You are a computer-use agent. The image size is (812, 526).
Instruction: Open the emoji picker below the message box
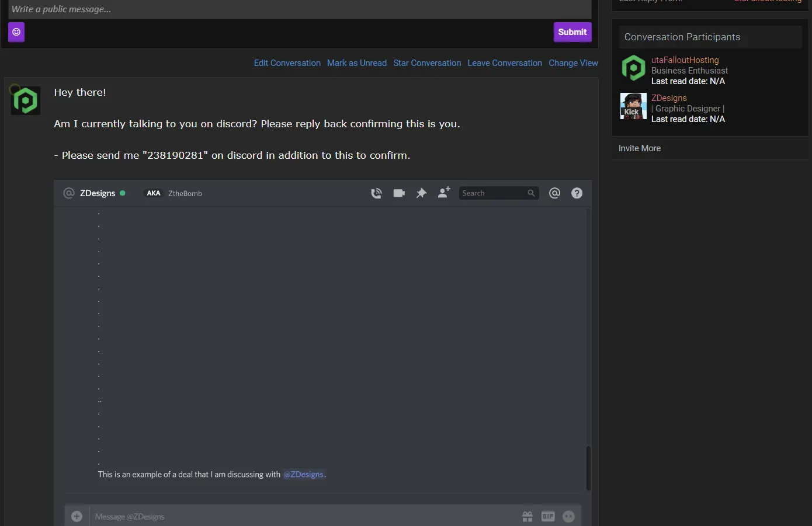click(16, 32)
